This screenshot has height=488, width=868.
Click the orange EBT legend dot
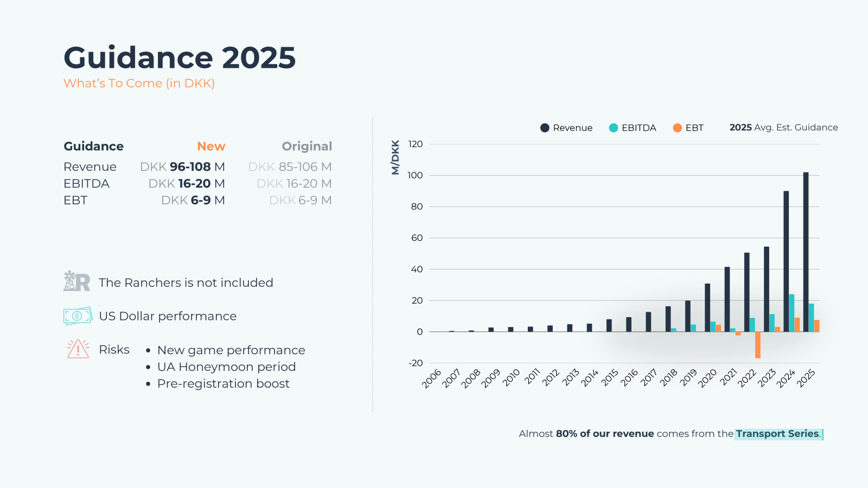(678, 127)
